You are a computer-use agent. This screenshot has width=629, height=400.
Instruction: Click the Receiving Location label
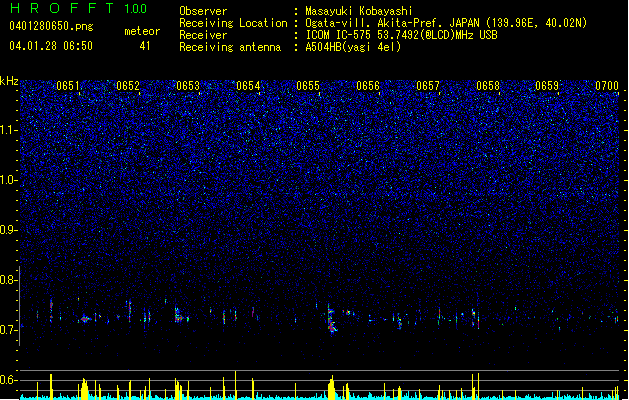pos(233,23)
